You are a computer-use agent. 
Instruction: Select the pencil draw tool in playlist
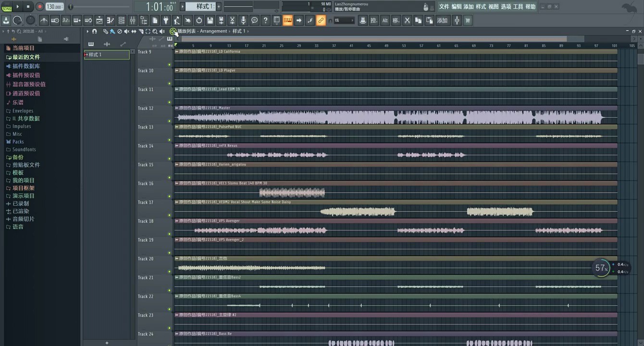point(105,31)
